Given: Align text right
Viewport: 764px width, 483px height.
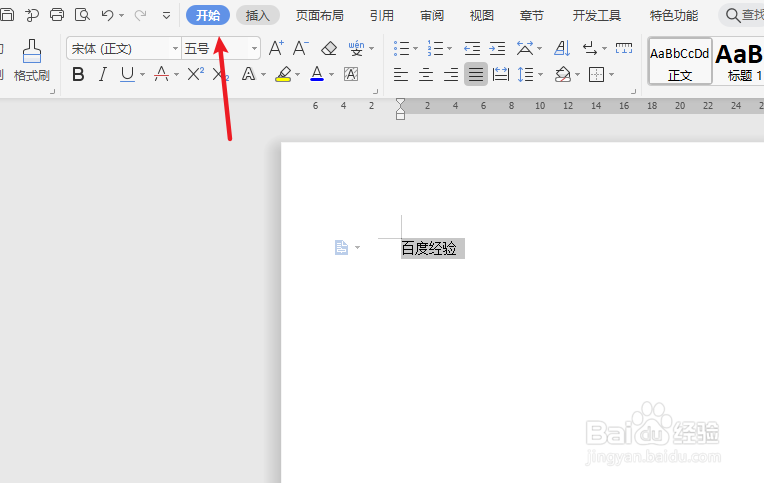Looking at the screenshot, I should pos(451,75).
